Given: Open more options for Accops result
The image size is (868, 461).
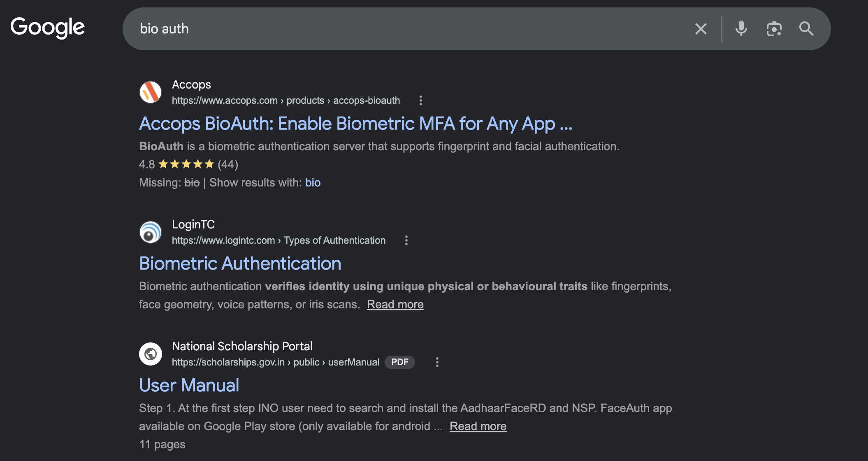Looking at the screenshot, I should pos(420,100).
